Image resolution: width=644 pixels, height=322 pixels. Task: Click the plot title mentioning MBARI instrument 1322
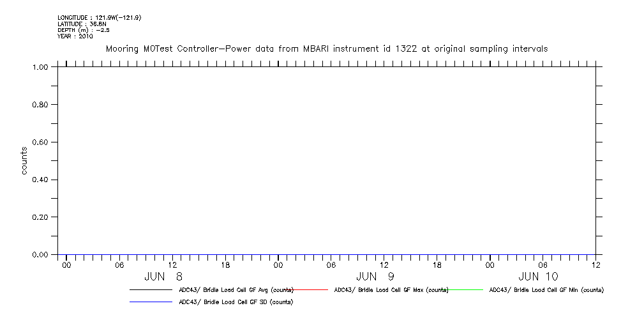[x=326, y=49]
